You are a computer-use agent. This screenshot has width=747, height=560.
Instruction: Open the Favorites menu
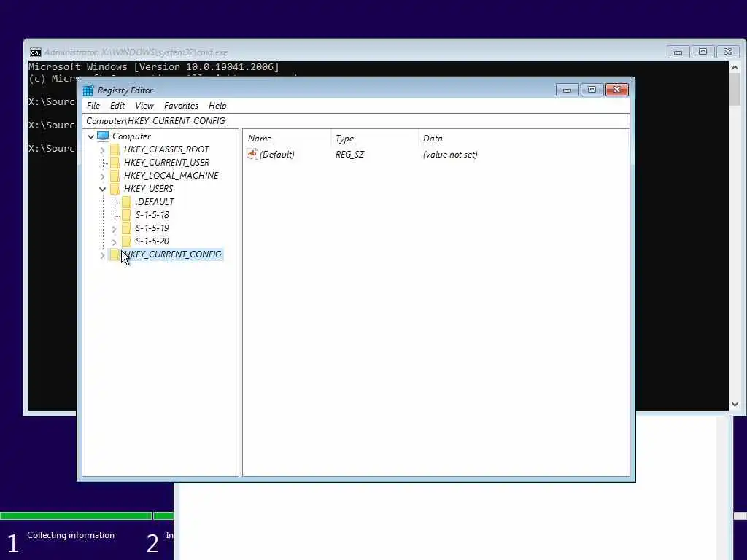click(x=181, y=106)
